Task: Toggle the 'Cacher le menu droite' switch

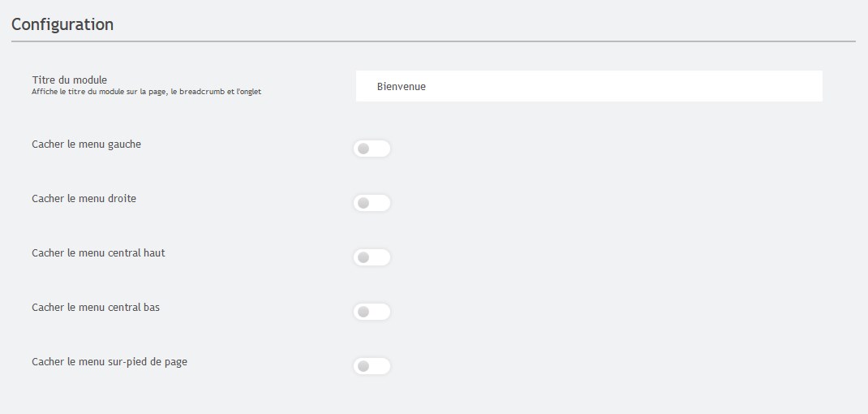Action: pyautogui.click(x=372, y=203)
